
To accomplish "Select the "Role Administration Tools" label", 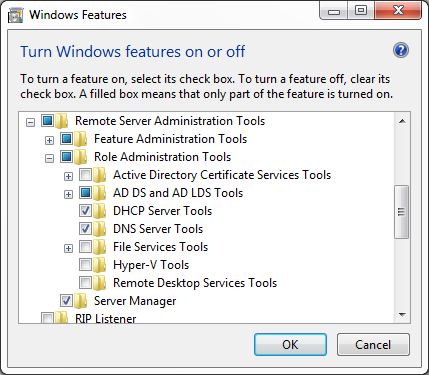I will pyautogui.click(x=162, y=157).
